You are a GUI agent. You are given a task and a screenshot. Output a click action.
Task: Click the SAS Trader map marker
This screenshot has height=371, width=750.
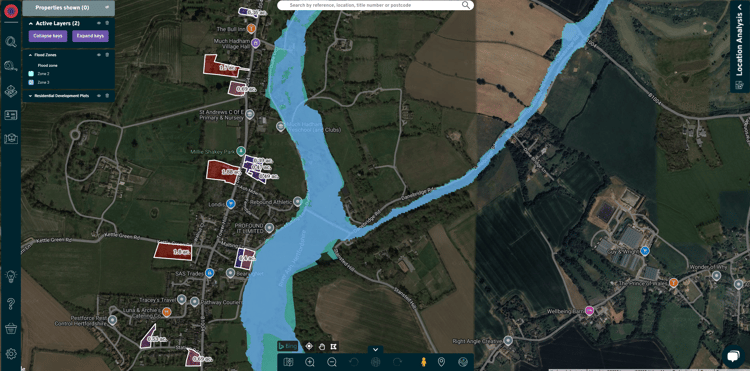click(209, 273)
